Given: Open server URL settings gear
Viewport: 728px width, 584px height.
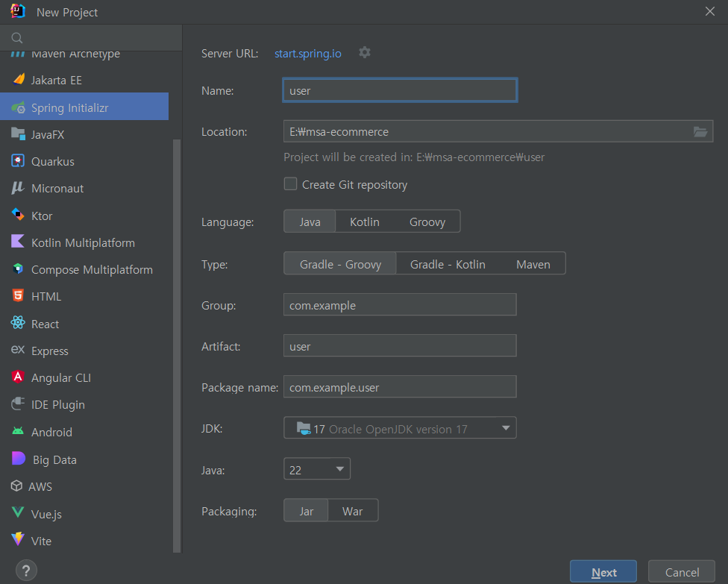Looking at the screenshot, I should (365, 53).
